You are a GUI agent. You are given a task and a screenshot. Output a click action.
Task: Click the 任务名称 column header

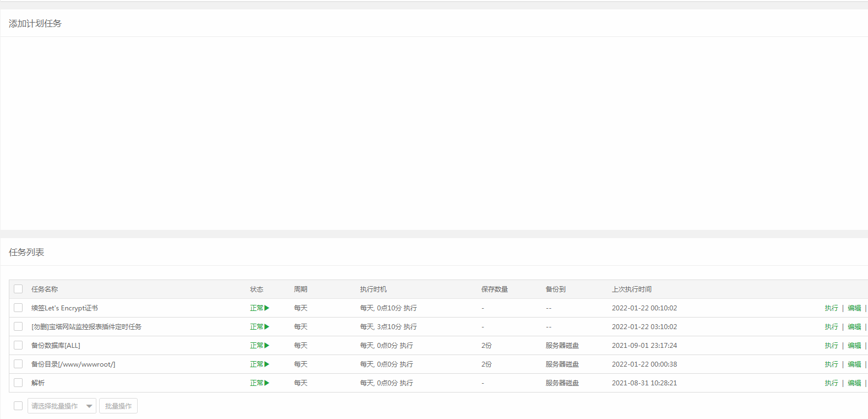[45, 289]
